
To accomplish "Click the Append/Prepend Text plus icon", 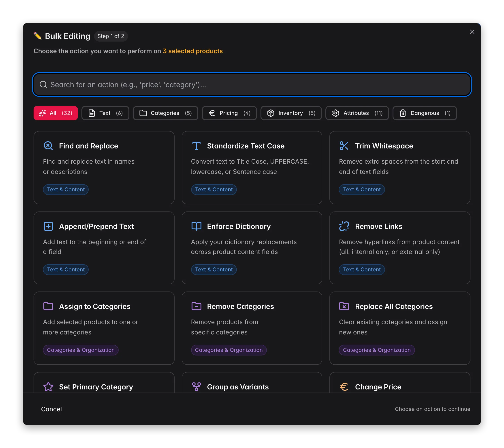I will [48, 226].
